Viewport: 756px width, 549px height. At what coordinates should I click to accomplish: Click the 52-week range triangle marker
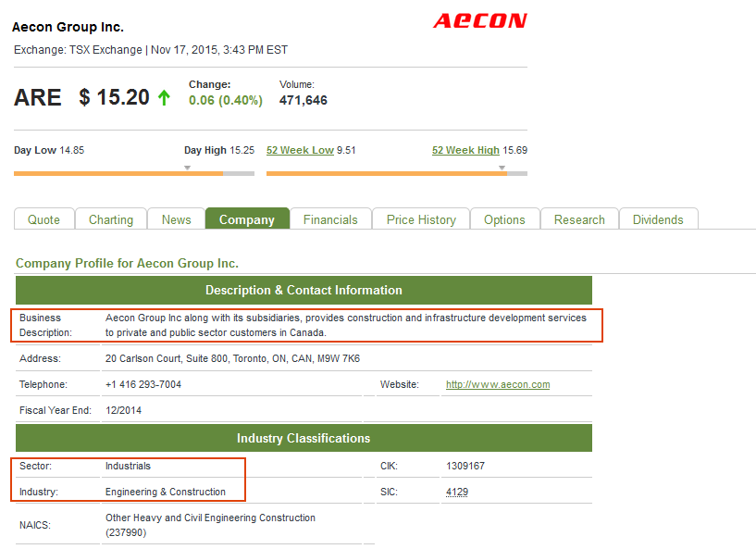(502, 168)
